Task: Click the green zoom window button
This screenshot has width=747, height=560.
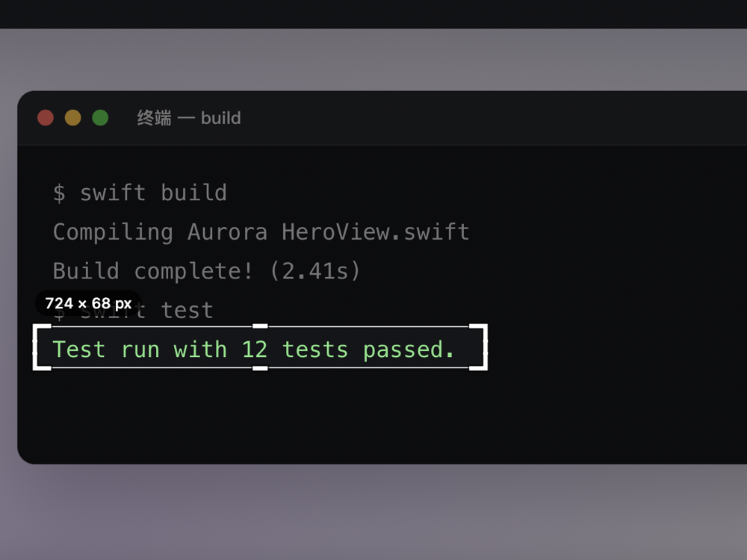Action: click(100, 118)
